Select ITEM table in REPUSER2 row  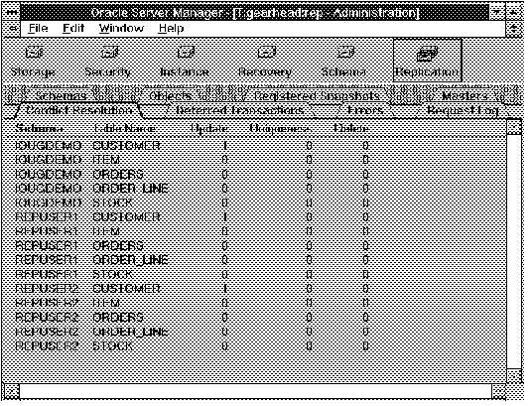click(106, 303)
